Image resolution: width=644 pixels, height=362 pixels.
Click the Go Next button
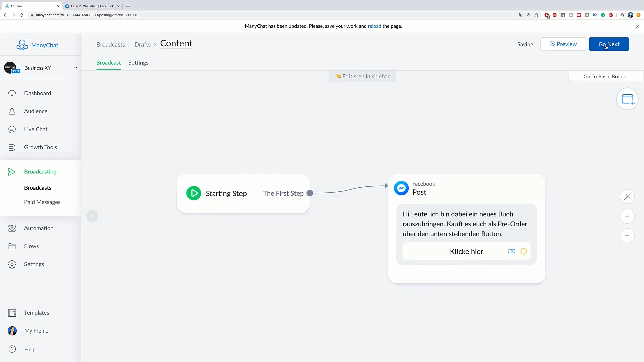[x=609, y=44]
